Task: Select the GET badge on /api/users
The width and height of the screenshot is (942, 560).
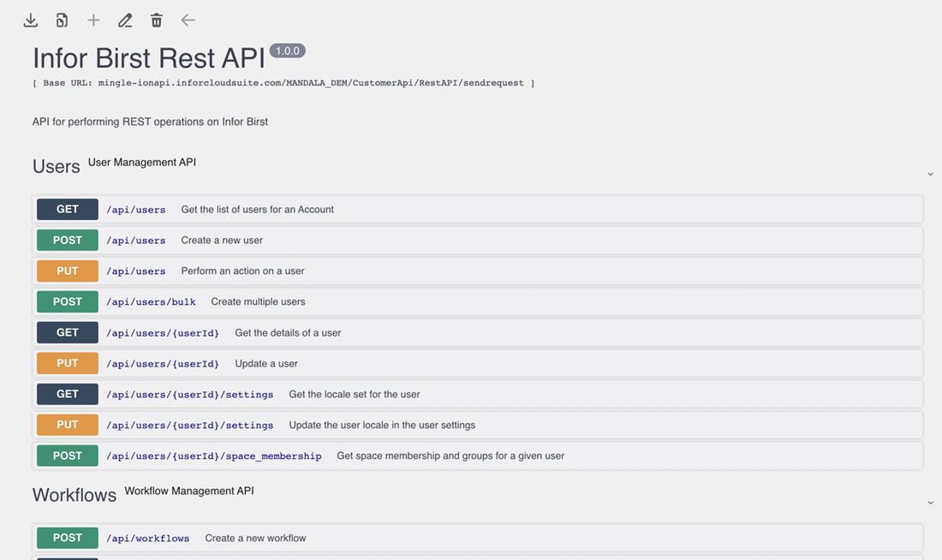Action: coord(67,209)
